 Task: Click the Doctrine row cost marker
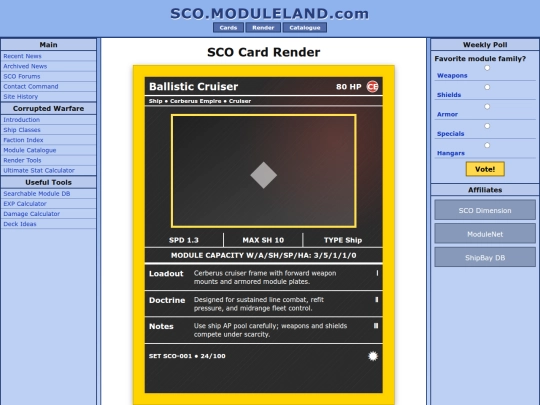376,300
